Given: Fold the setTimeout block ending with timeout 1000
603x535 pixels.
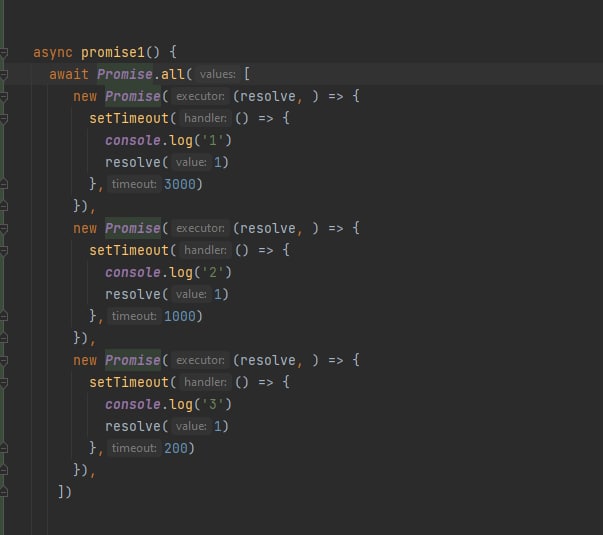Looking at the screenshot, I should (x=4, y=250).
